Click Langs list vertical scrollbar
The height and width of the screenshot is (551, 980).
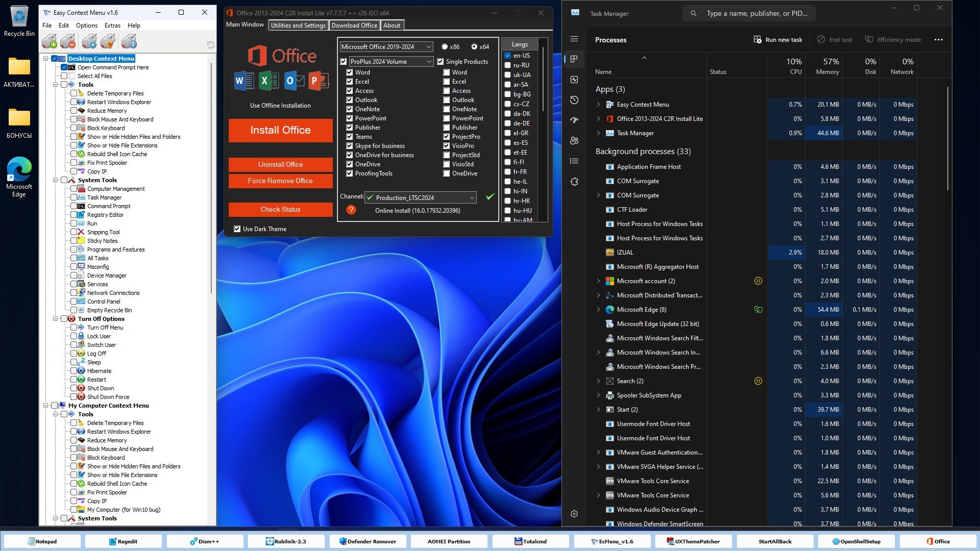tap(543, 79)
